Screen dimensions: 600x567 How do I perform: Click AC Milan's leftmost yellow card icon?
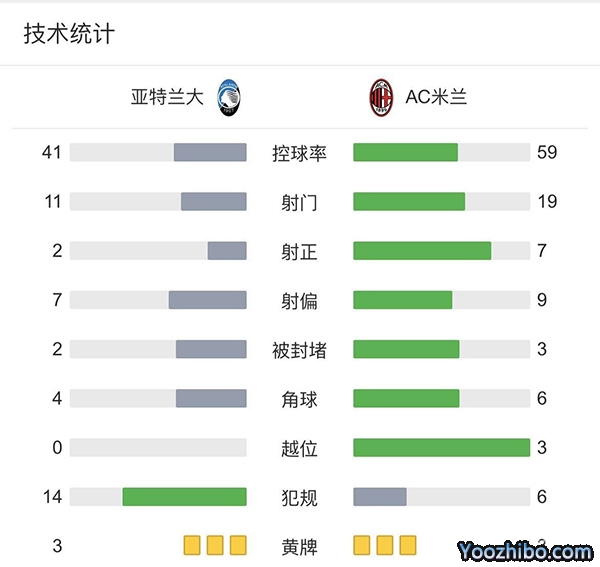(362, 545)
